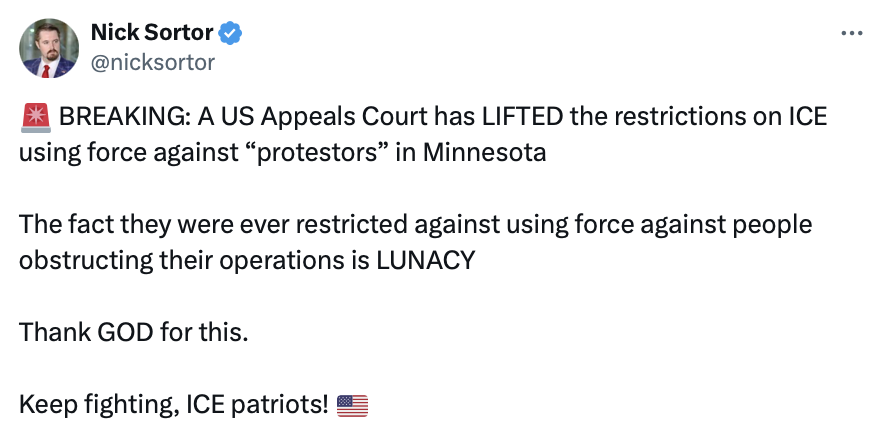Click the blue verified checkmark badge
The height and width of the screenshot is (440, 878).
click(x=232, y=33)
